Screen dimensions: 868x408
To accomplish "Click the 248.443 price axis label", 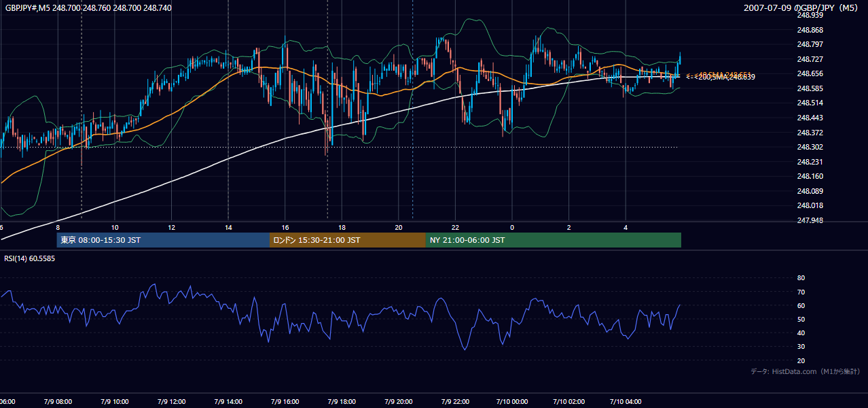I will [810, 118].
